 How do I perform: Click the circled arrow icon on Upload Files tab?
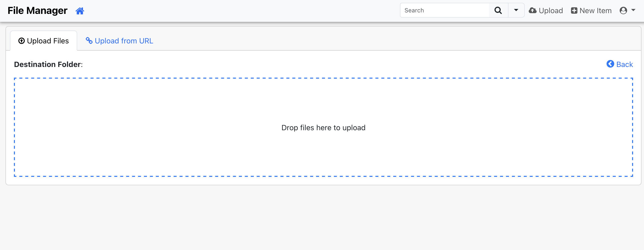(x=22, y=41)
